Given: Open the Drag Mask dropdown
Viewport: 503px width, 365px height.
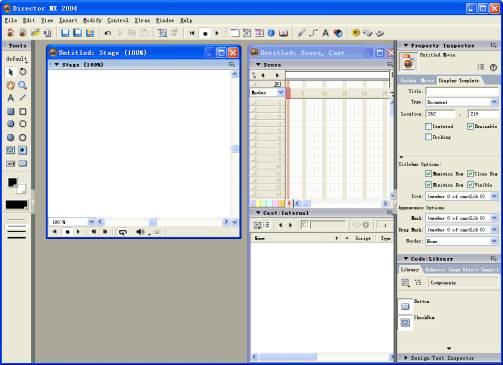Looking at the screenshot, I should pyautogui.click(x=494, y=230).
